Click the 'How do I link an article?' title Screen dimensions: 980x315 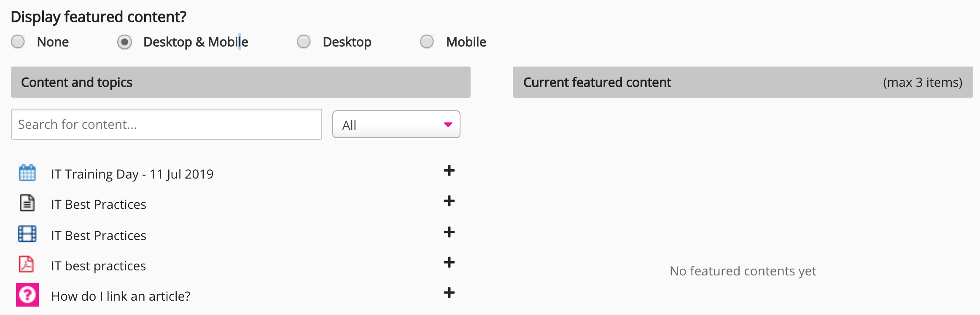[121, 296]
